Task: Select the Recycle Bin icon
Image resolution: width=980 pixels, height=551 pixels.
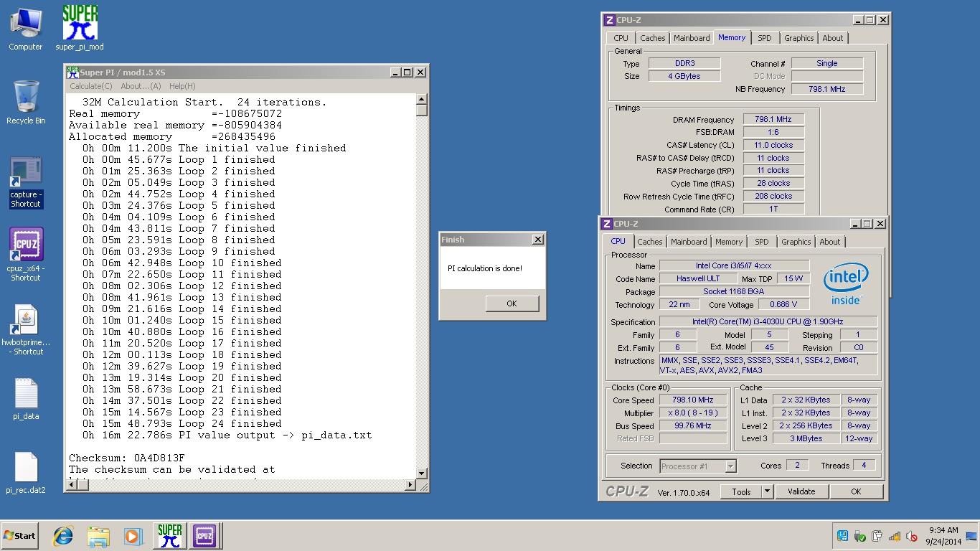Action: click(26, 103)
